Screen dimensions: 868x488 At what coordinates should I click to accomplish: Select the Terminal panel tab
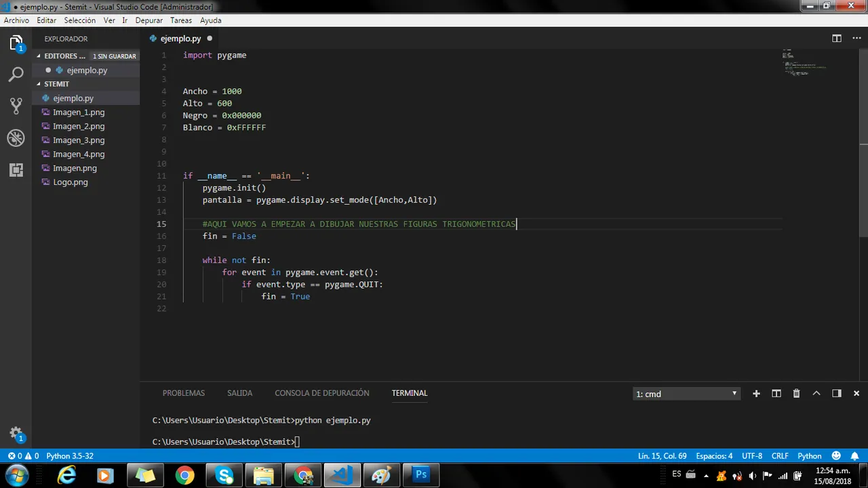410,393
